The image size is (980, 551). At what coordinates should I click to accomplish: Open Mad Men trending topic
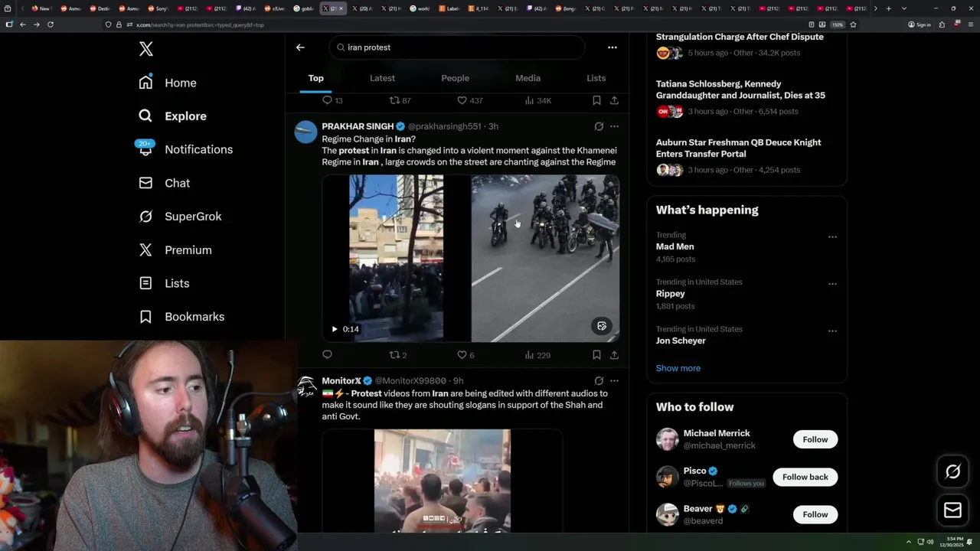pyautogui.click(x=675, y=247)
